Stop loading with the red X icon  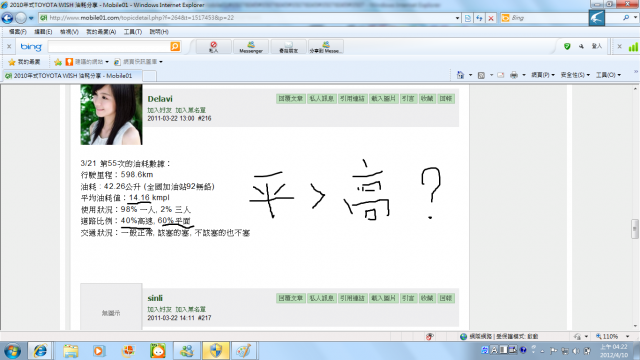pyautogui.click(x=491, y=18)
